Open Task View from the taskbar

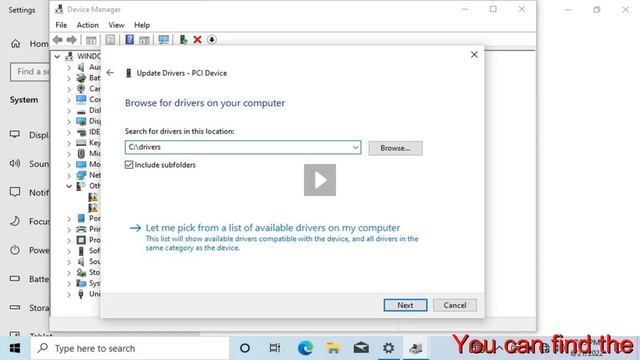tap(275, 348)
